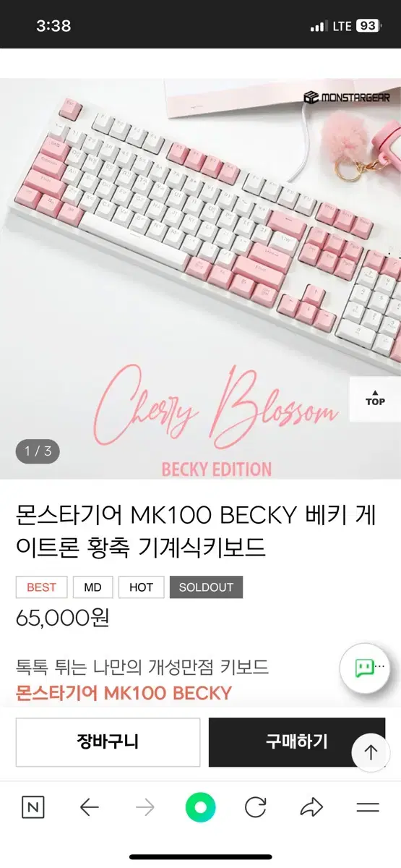Reload the page with refresh icon

[256, 807]
